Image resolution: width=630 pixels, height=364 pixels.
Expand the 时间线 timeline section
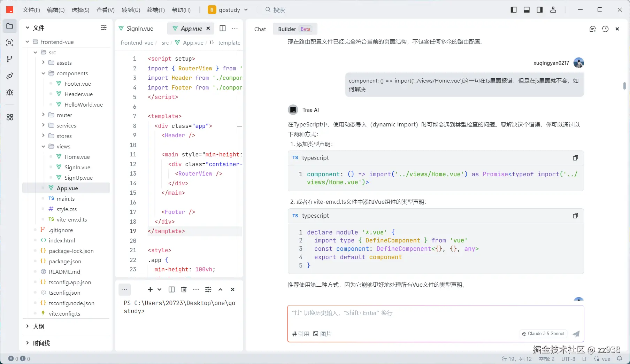click(x=28, y=343)
